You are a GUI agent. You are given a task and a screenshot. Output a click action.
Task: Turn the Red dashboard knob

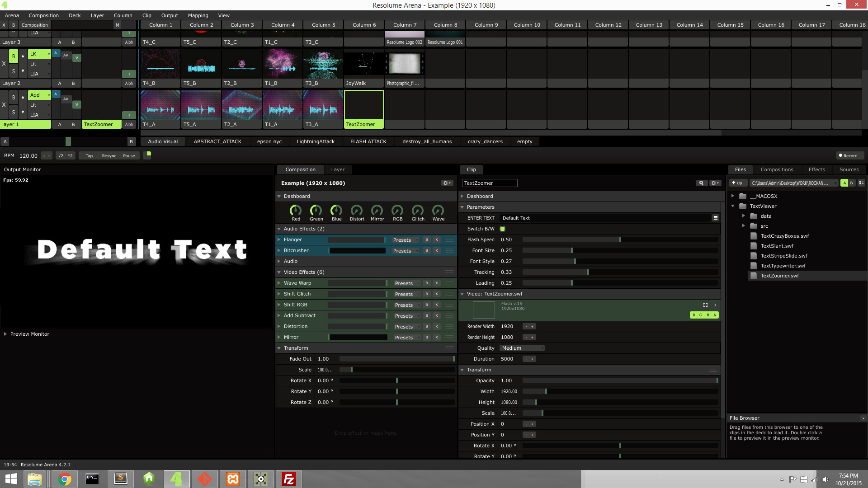point(296,211)
